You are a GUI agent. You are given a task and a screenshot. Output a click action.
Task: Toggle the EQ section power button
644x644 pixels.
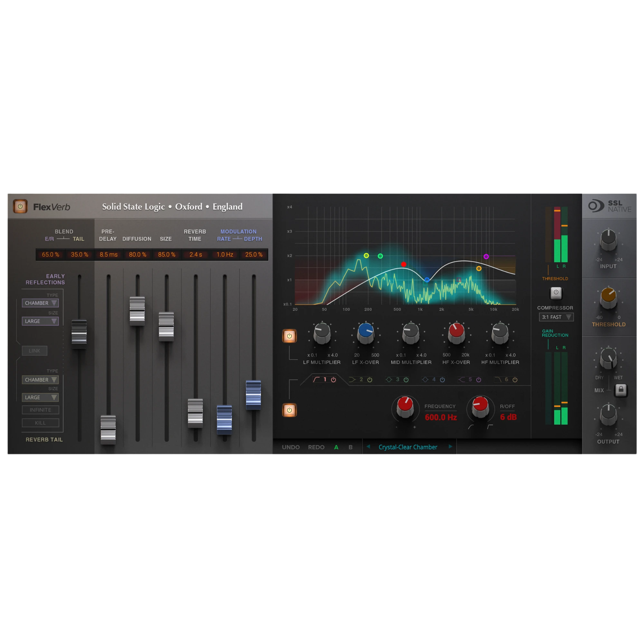(289, 410)
